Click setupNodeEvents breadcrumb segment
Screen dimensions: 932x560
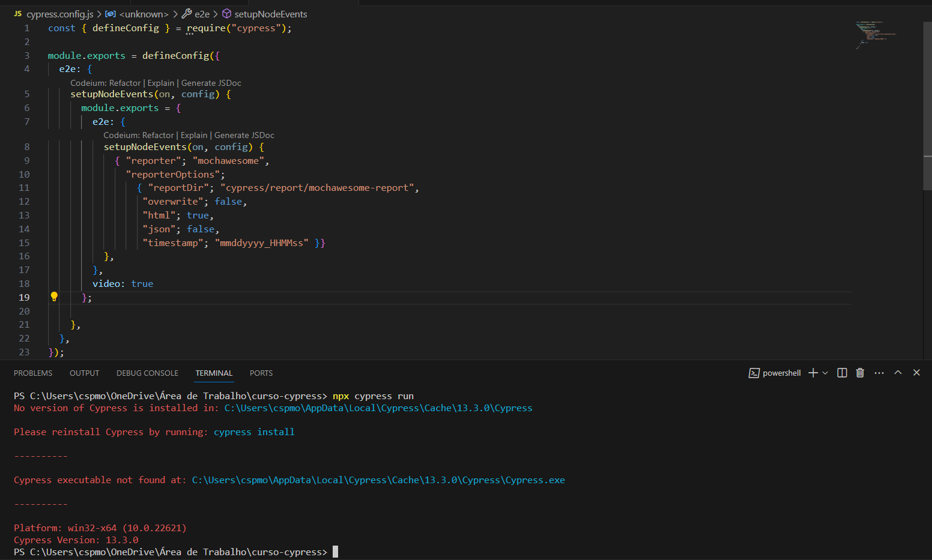click(270, 14)
